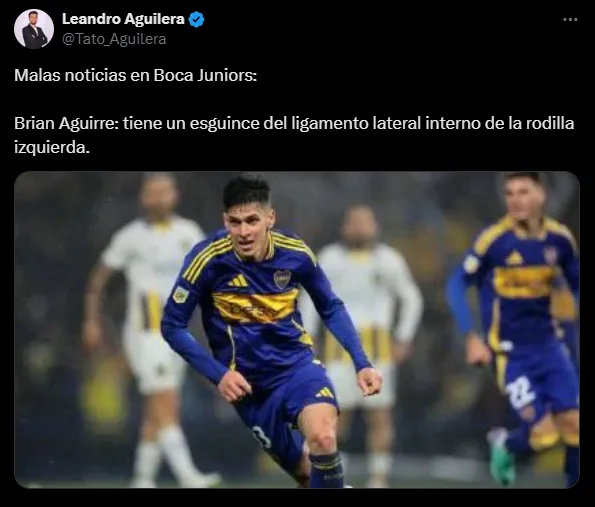Image resolution: width=595 pixels, height=507 pixels.
Task: Open the three-dot more options menu
Action: coord(570,19)
